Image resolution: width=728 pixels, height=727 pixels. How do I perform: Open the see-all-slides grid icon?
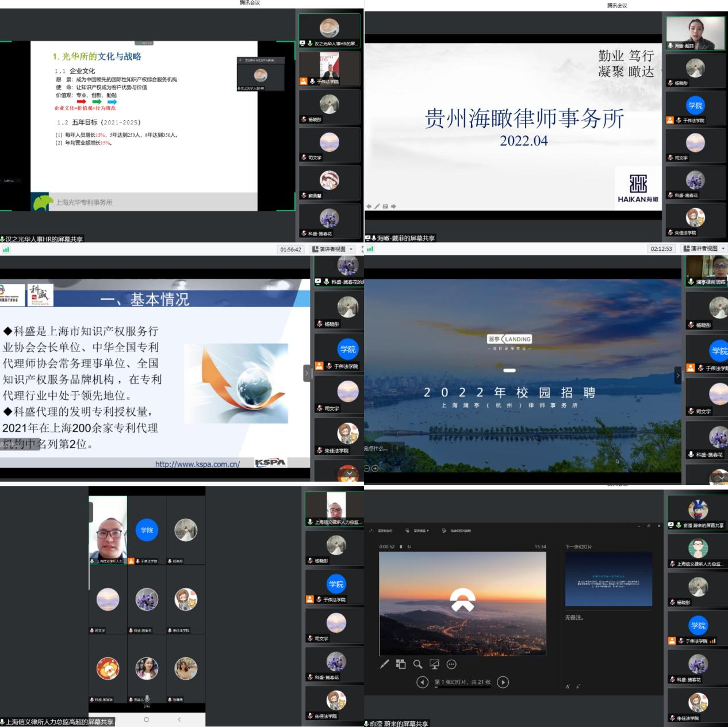[x=401, y=664]
